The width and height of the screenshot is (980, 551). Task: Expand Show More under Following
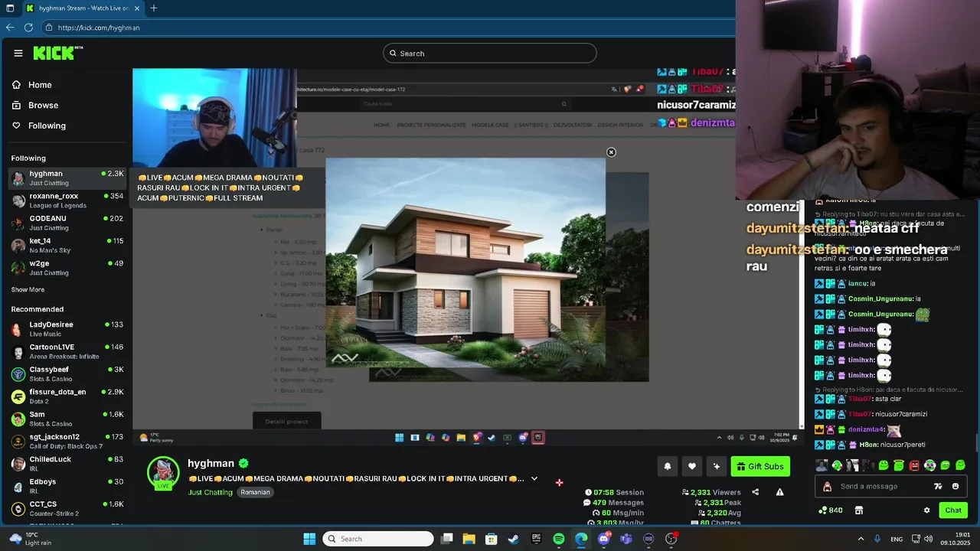[28, 290]
